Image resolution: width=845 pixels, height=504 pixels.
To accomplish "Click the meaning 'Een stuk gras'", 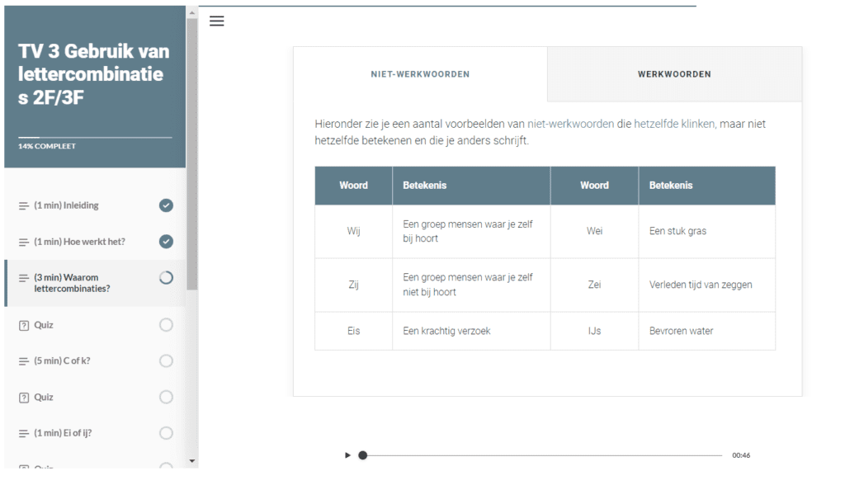I will click(x=677, y=231).
